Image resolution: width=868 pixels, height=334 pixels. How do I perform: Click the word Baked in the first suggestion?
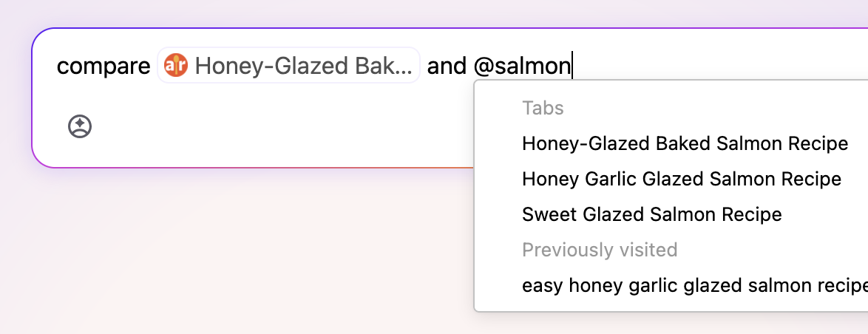682,143
